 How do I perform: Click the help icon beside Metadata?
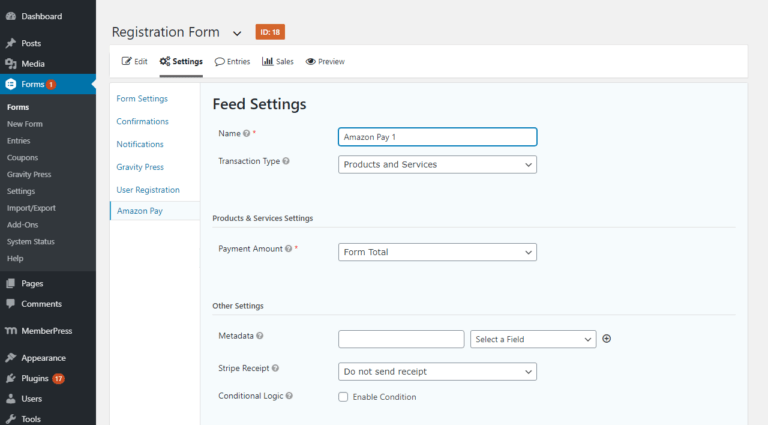pos(260,336)
